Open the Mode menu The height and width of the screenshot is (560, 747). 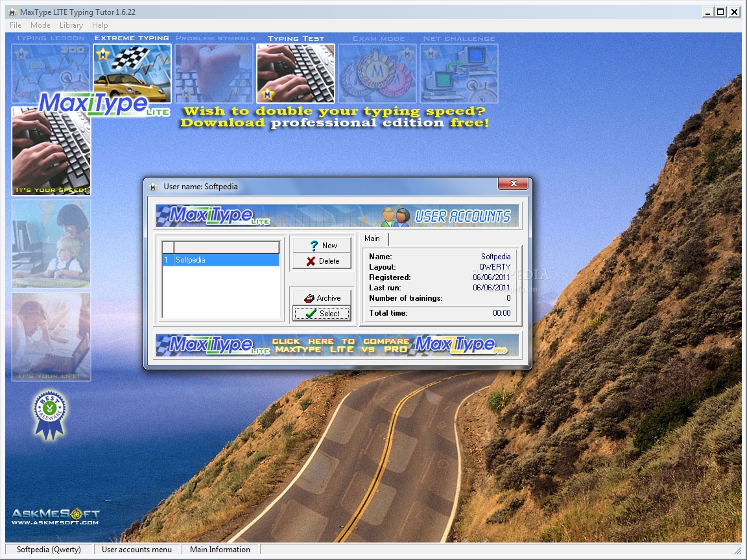click(40, 25)
